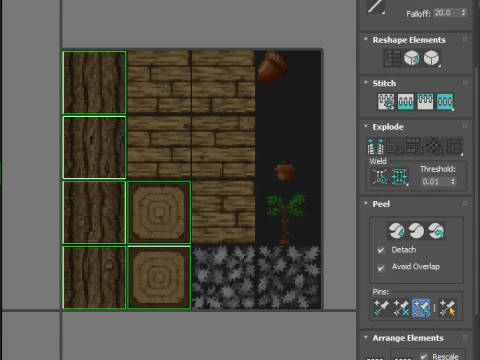The image size is (480, 360).
Task: Click the small acorn texture in the UV editor
Action: pyautogui.click(x=285, y=171)
